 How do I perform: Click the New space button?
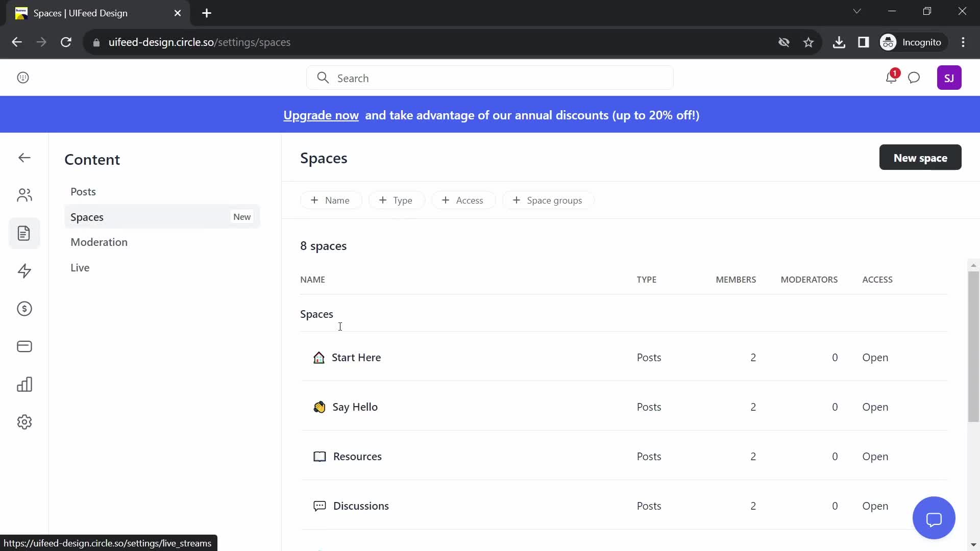(920, 158)
